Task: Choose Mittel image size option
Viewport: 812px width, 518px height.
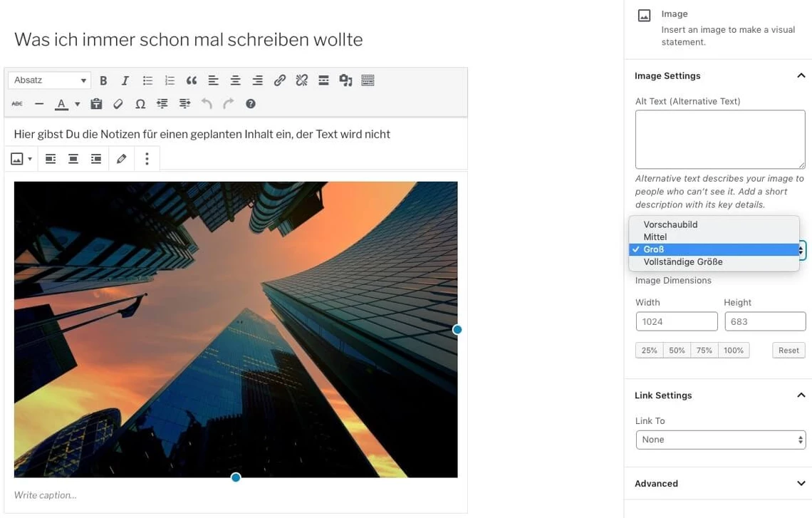Action: click(x=655, y=237)
